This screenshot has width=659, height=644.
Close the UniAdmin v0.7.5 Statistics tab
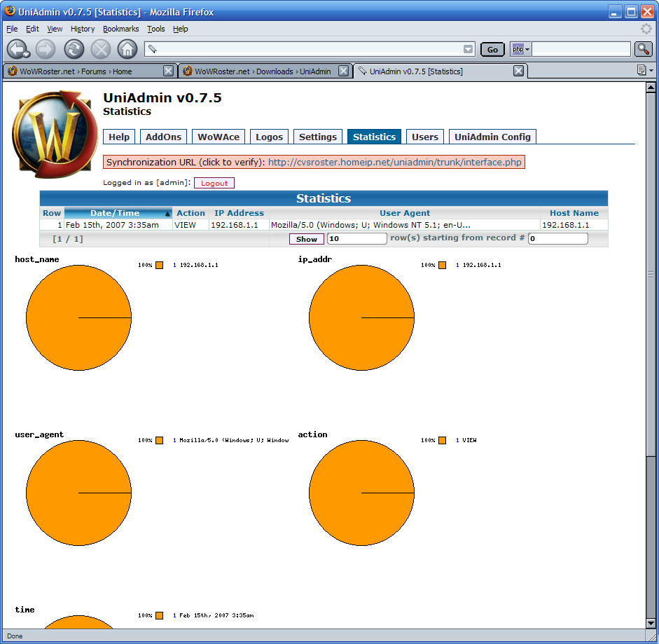pos(519,71)
